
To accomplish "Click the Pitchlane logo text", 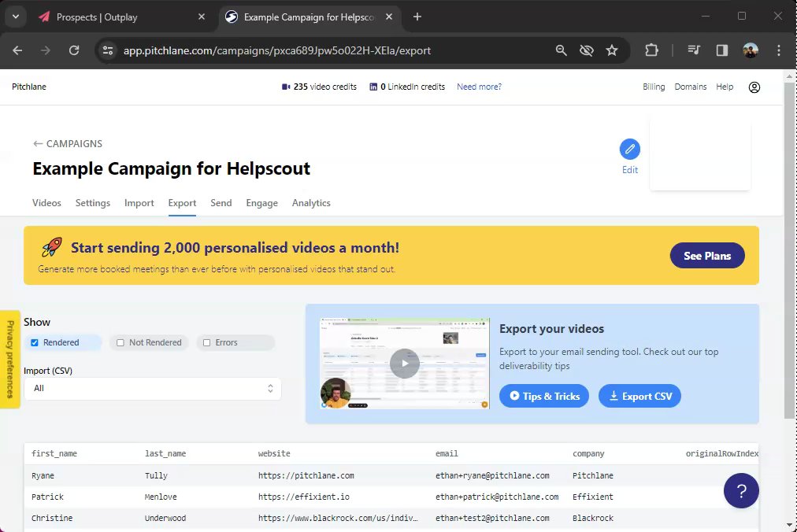I will click(x=29, y=87).
